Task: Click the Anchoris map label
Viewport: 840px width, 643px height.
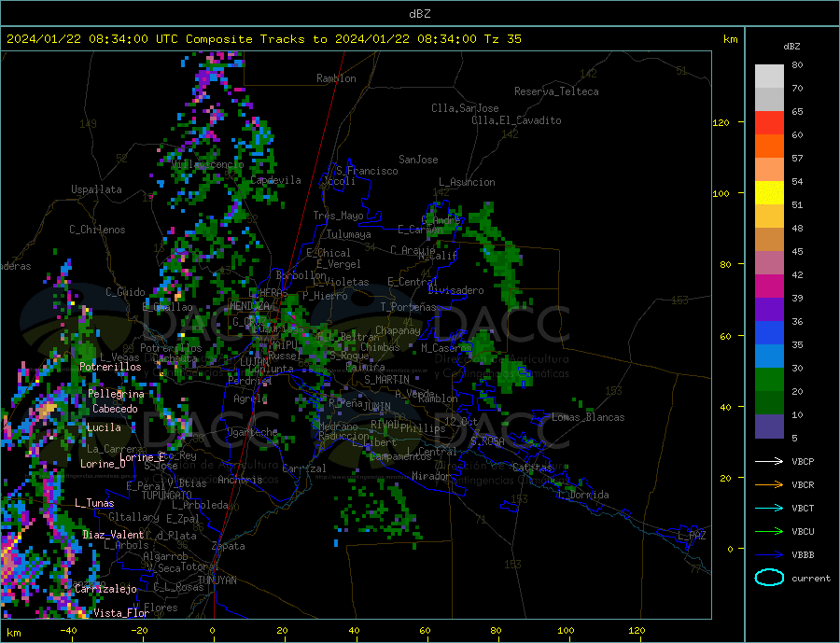Action: click(240, 480)
